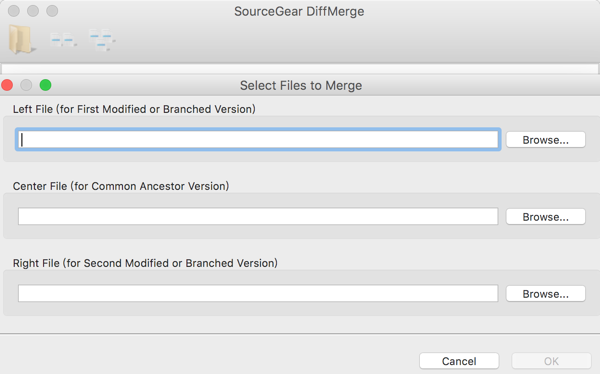The height and width of the screenshot is (374, 600).
Task: Browse for the Center File common ancestor
Action: point(546,217)
